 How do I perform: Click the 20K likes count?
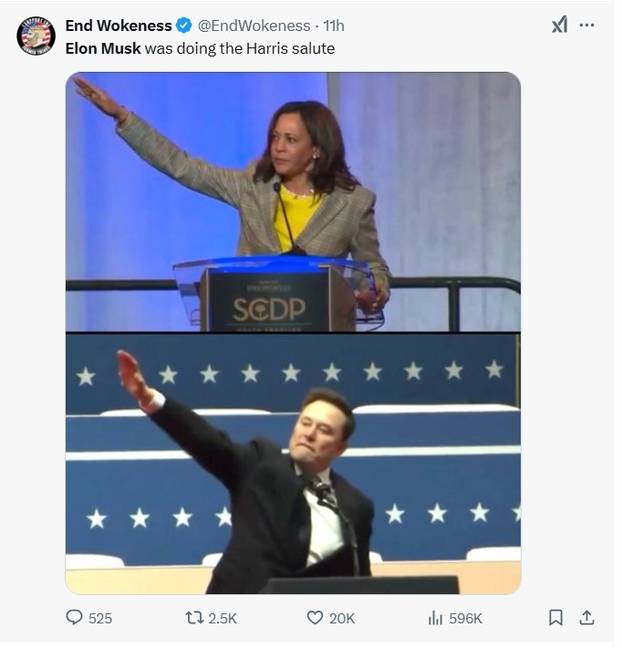pyautogui.click(x=342, y=619)
